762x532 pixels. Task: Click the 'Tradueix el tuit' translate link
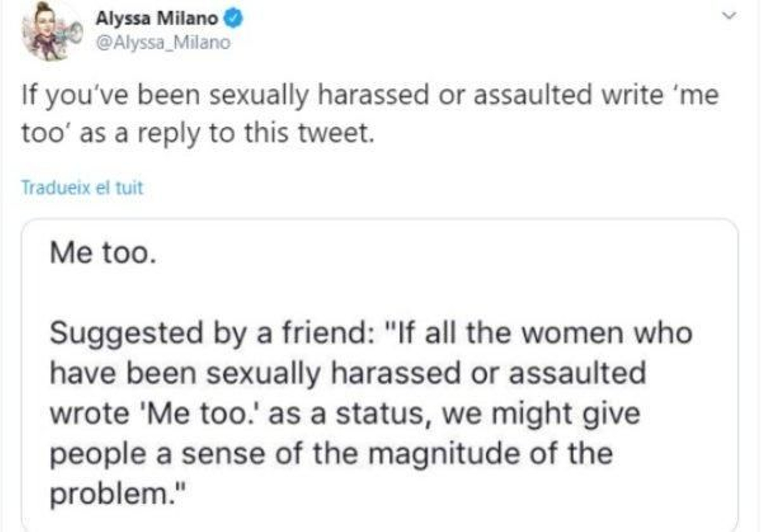pos(82,188)
